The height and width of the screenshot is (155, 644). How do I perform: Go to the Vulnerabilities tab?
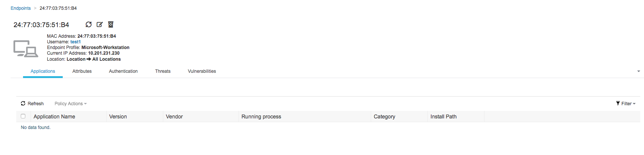tap(202, 71)
